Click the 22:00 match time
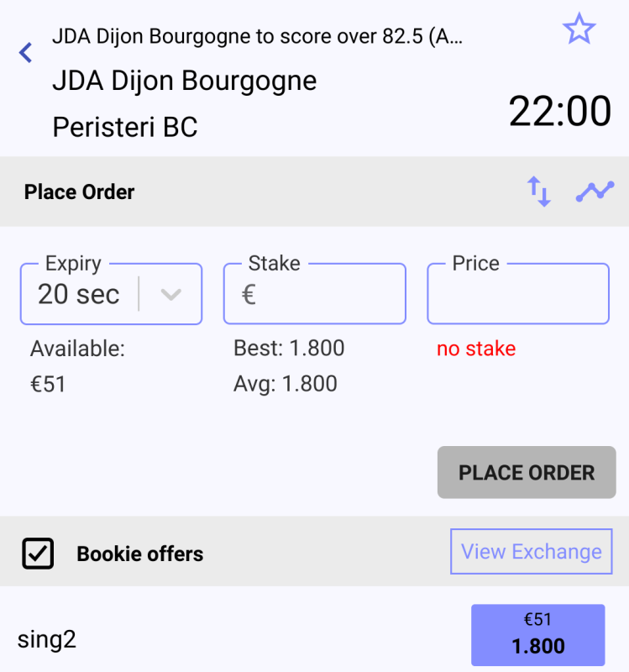The height and width of the screenshot is (672, 629). tap(560, 111)
